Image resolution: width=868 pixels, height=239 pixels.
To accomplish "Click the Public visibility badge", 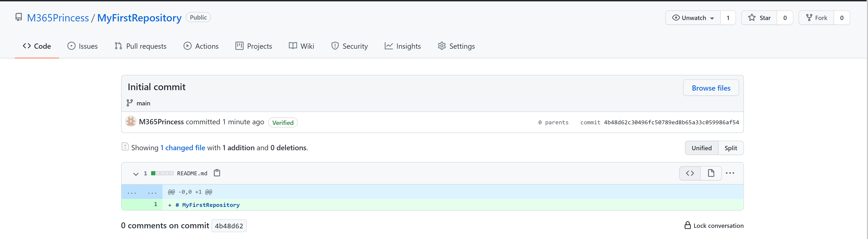I will pos(198,17).
